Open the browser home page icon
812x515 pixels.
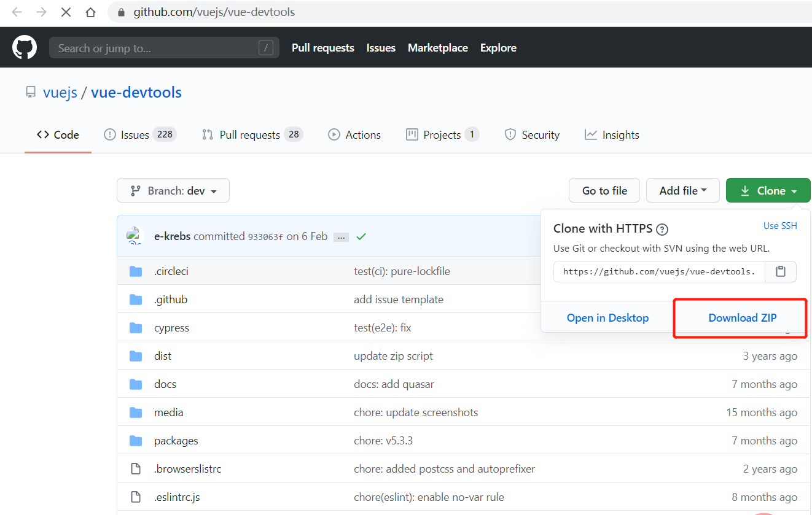(x=90, y=12)
